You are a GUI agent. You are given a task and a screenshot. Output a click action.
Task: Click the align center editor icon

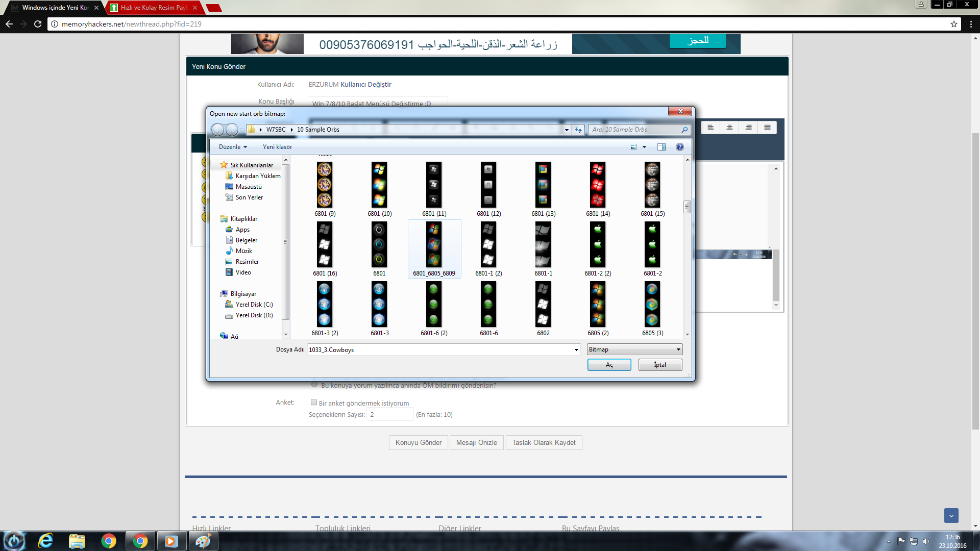[x=729, y=128]
